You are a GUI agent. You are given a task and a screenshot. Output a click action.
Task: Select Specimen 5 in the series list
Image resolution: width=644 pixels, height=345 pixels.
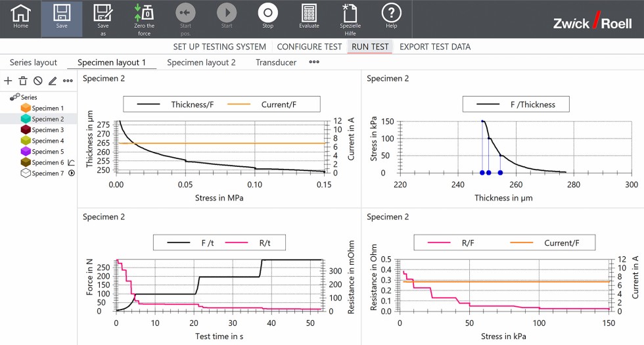click(48, 152)
